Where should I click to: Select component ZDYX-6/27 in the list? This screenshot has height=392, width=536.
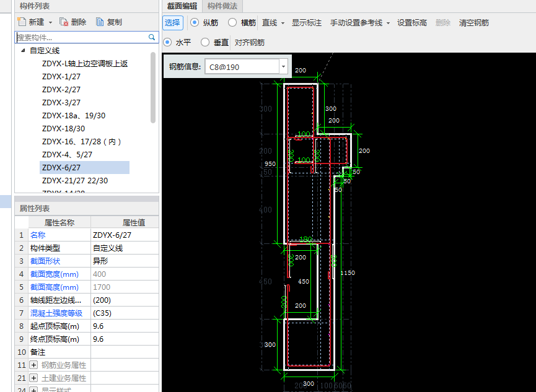point(84,167)
